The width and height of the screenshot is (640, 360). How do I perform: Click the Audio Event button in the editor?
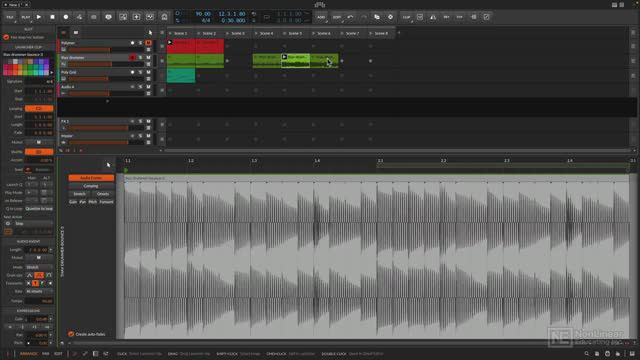coord(91,178)
